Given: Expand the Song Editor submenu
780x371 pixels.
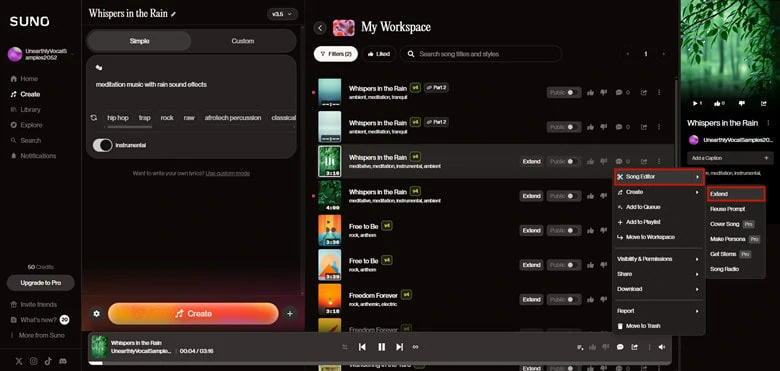Looking at the screenshot, I should point(659,177).
